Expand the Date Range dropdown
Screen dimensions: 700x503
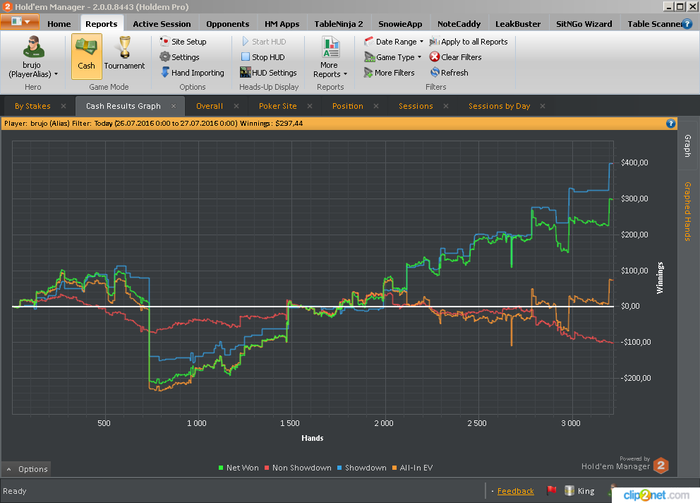click(399, 42)
